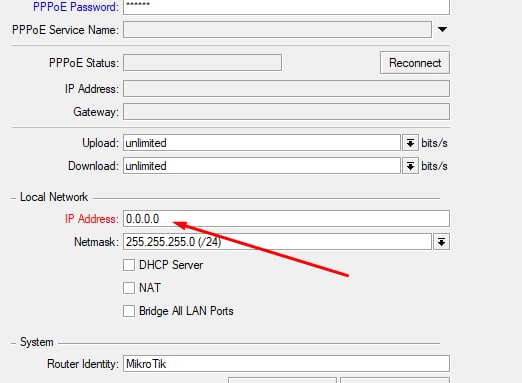Select the Local Network IP Address field
Screen dimensions: 522x383
pyautogui.click(x=286, y=219)
